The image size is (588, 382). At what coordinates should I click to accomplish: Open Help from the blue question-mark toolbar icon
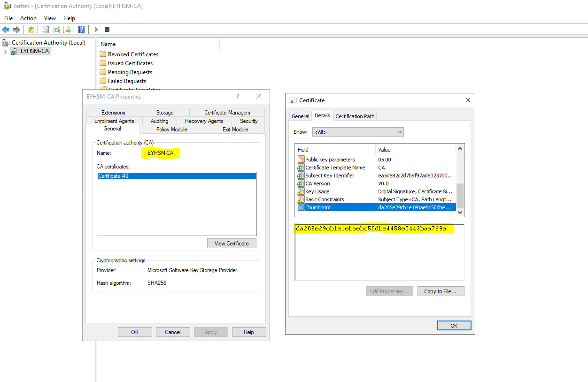tap(82, 30)
